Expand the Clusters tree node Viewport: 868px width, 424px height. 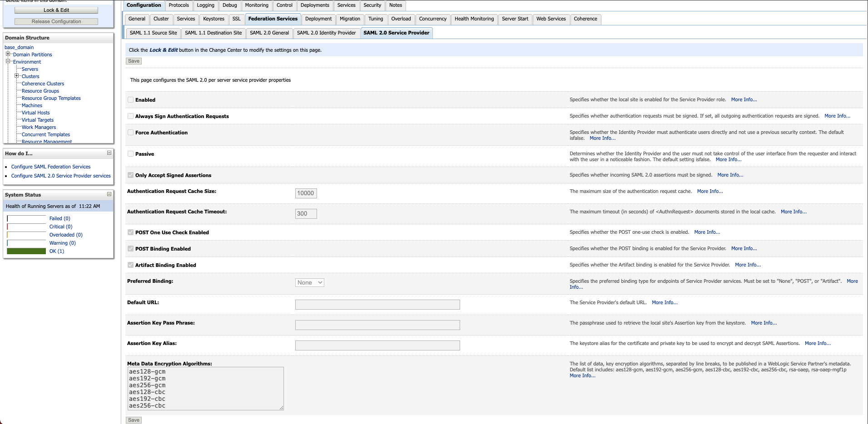[17, 76]
